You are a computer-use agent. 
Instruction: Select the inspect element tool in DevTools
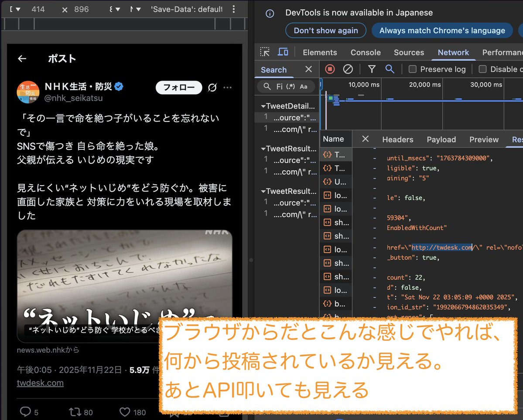(264, 52)
